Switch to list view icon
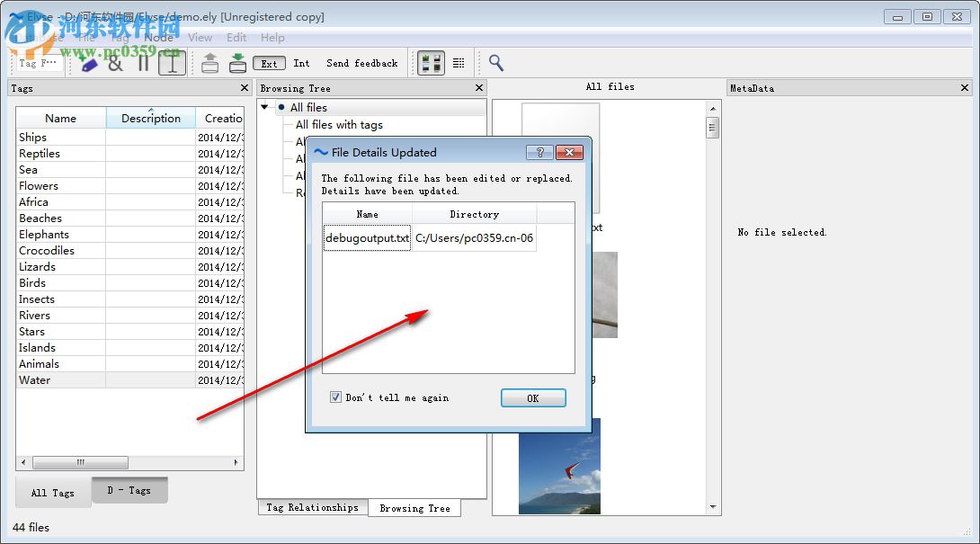The image size is (980, 544). [459, 63]
